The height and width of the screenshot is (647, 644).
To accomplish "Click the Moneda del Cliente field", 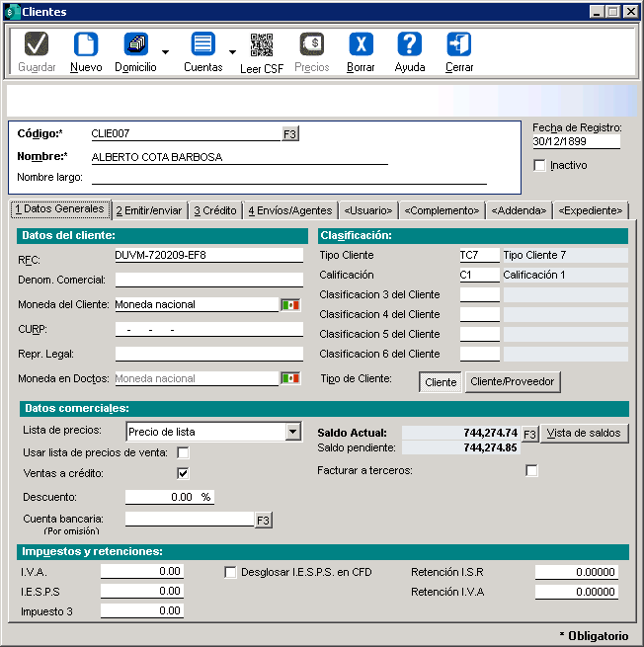I will click(x=197, y=304).
